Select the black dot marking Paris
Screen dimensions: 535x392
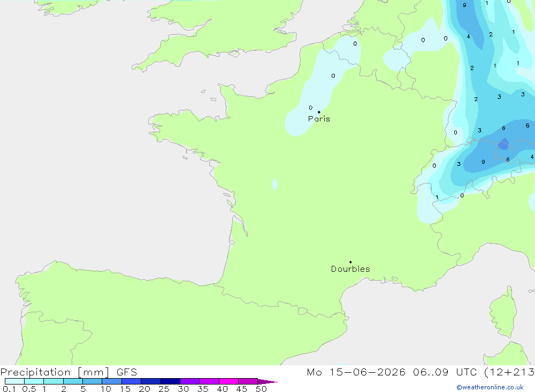[319, 112]
